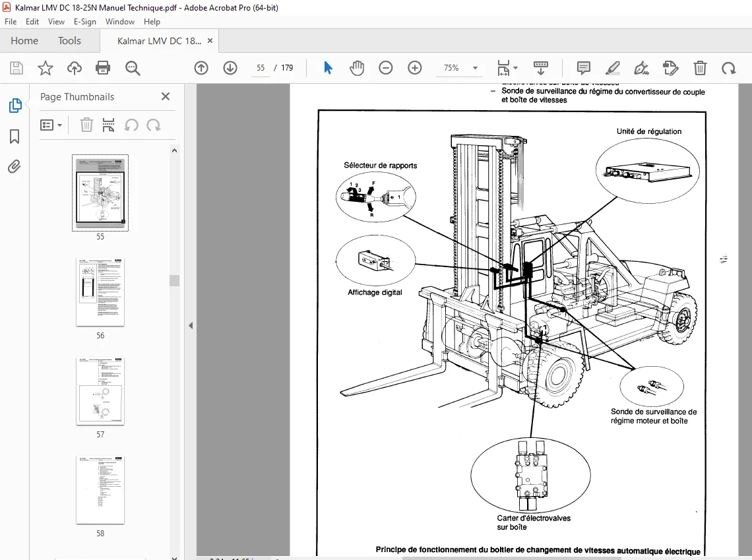Open the thumbnail options dropdown menu

[51, 125]
